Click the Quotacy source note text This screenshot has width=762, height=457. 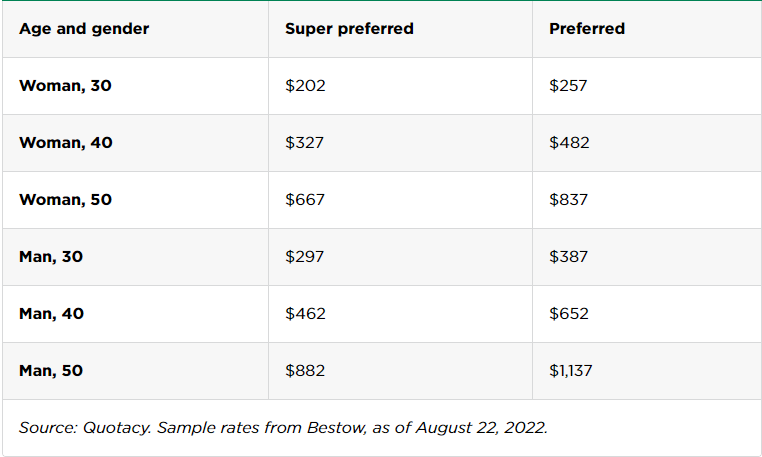[x=283, y=428]
